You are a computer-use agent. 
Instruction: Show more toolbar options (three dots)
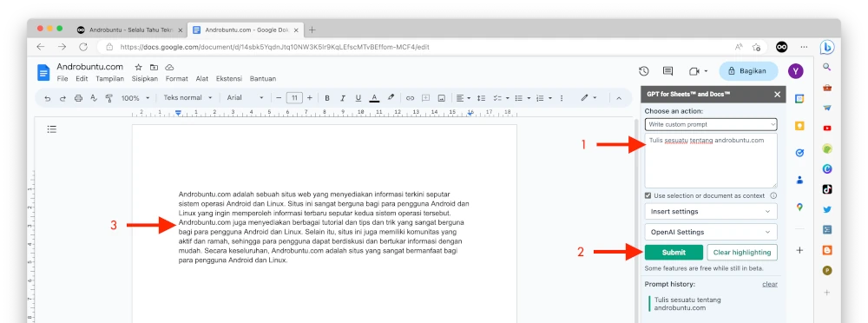[x=562, y=98]
